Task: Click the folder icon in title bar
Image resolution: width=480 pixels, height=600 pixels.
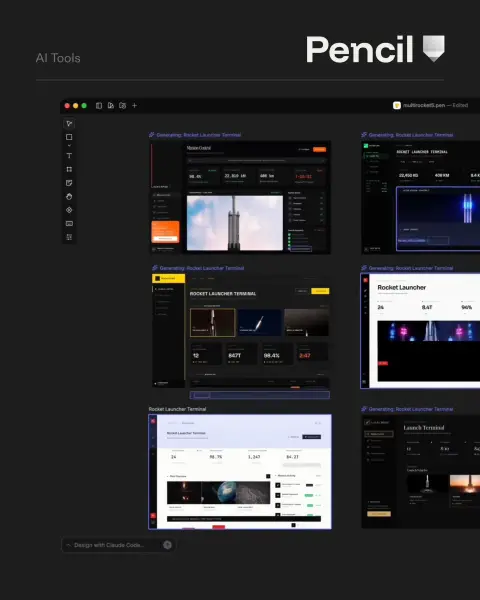Action: 122,106
